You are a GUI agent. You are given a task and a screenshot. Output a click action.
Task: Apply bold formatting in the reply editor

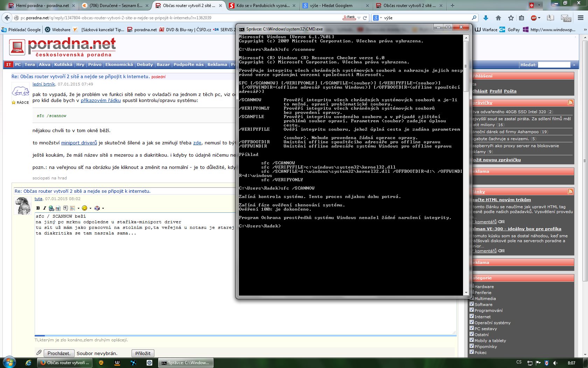[x=38, y=208]
